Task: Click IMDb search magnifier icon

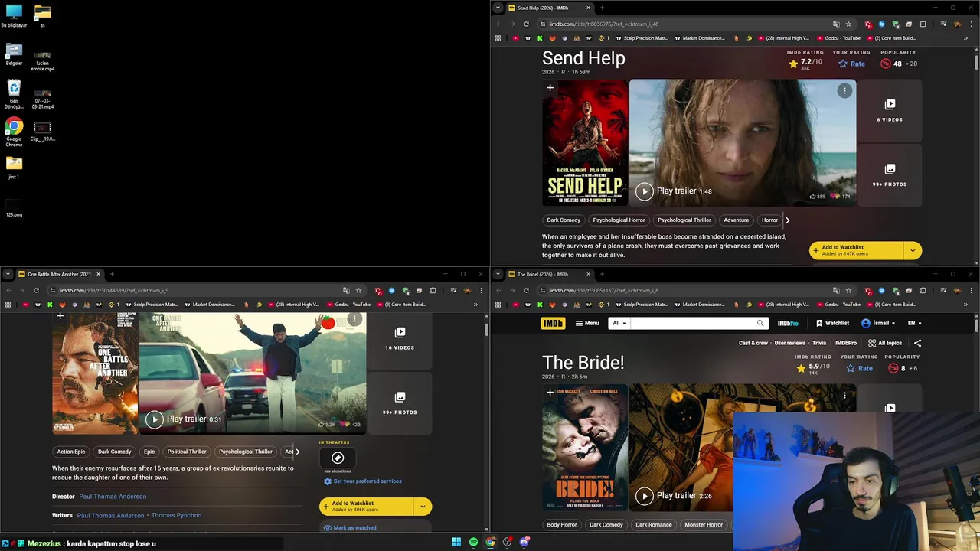Action: click(x=760, y=323)
